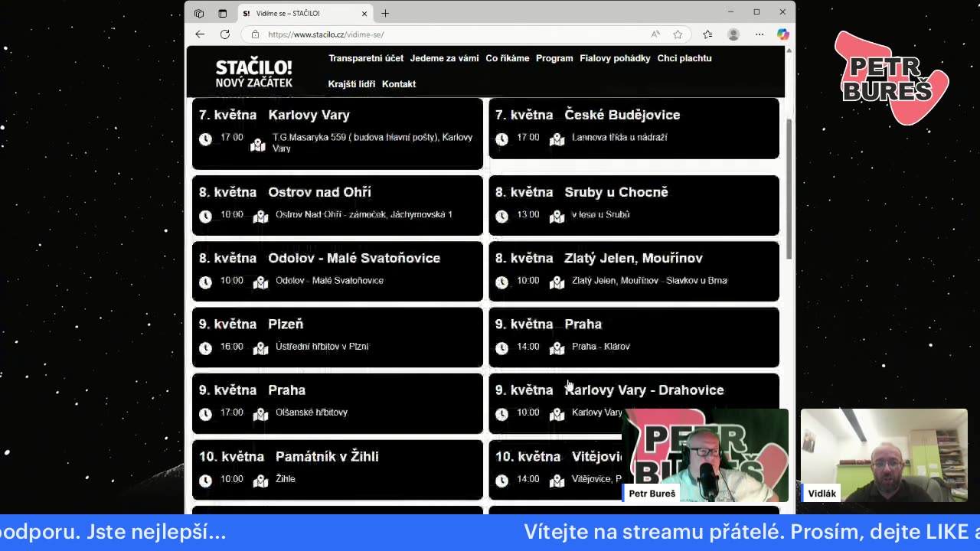
Task: Select '8. května Sruby u Chocně' heading
Action: tap(581, 192)
